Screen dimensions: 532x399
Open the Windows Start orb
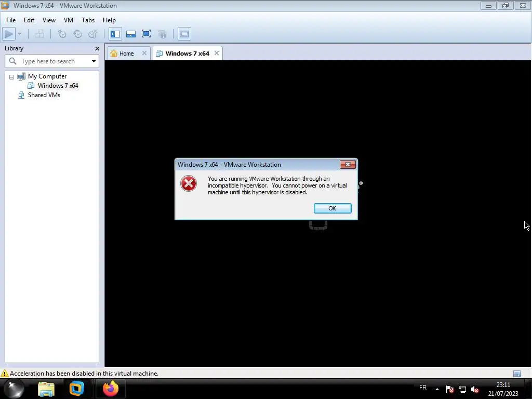14,389
